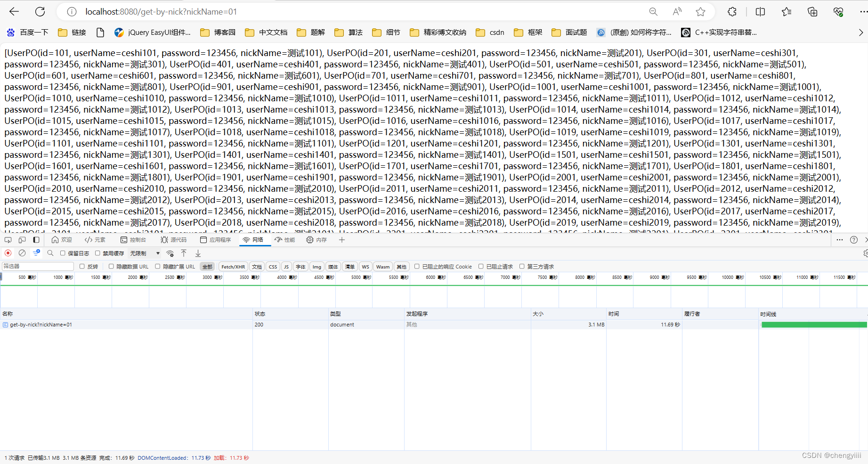Open the 框架 bookmark folder
This screenshot has width=868, height=464.
tap(528, 33)
